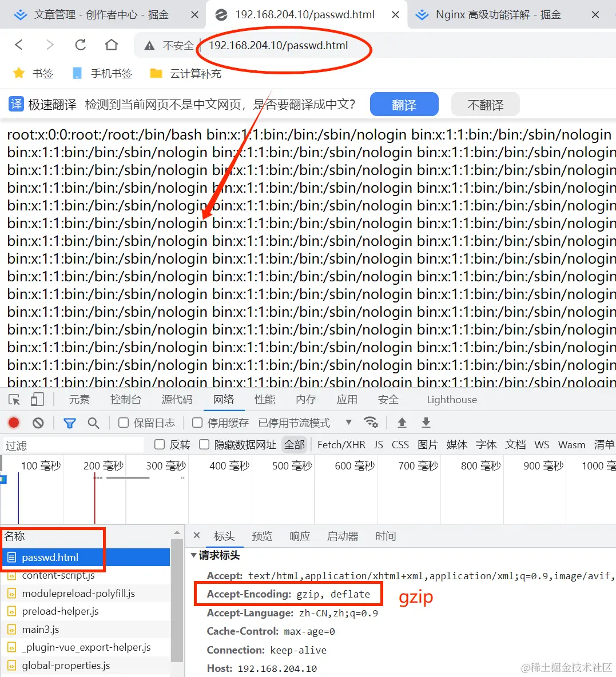The image size is (616, 677).
Task: Toggle the device toolbar icon
Action: point(37,399)
